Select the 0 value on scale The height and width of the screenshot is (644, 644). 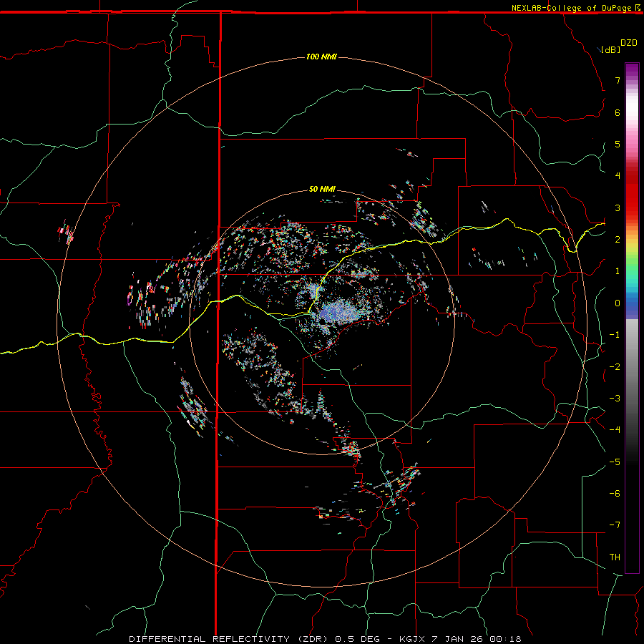618,303
